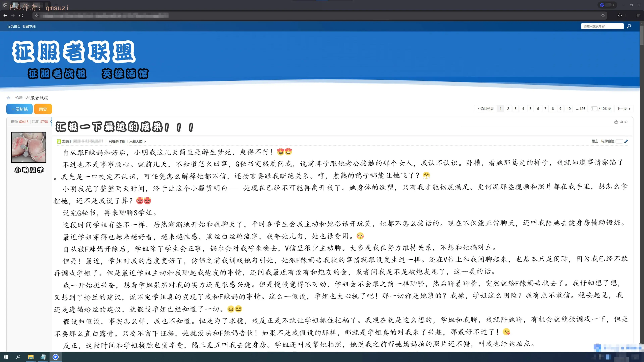Go to page 10 of the thread
This screenshot has width=644, height=362.
(x=569, y=108)
